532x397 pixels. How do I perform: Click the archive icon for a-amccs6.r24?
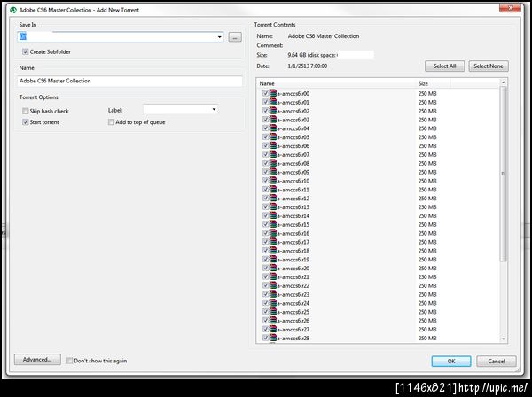coord(273,303)
